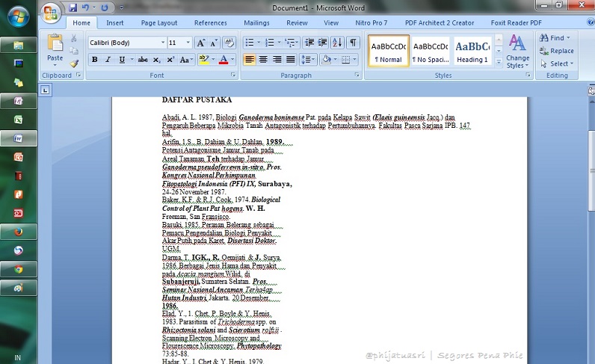The height and width of the screenshot is (364, 595).
Task: Increase paragraph indent
Action: pos(323,43)
